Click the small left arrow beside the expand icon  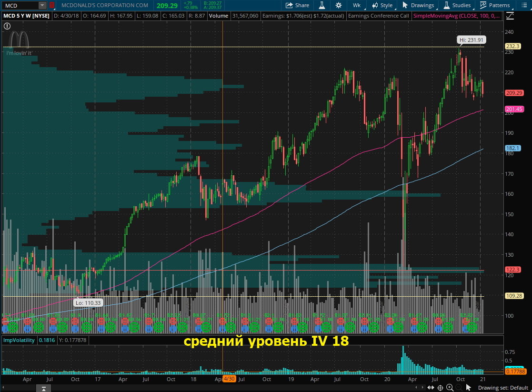coord(417,387)
